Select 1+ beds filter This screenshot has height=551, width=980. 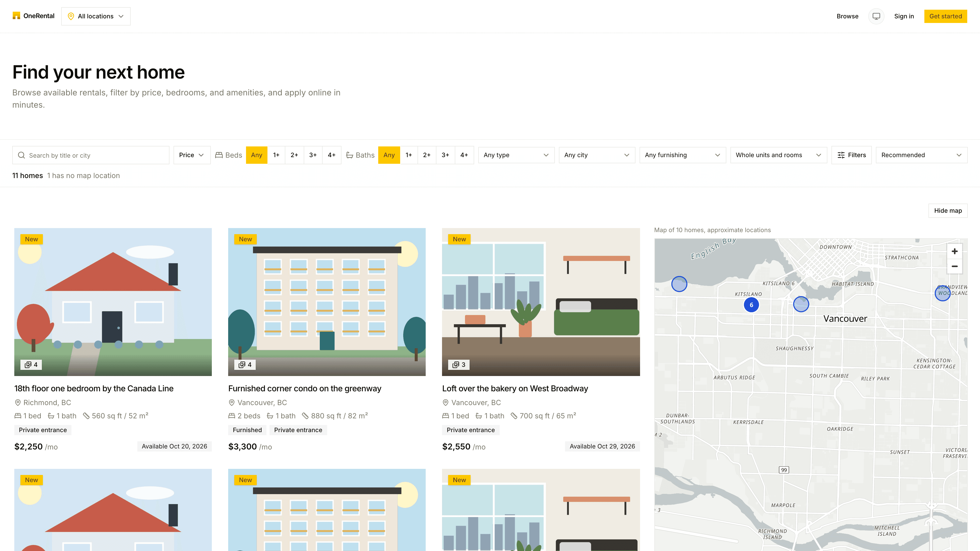276,155
